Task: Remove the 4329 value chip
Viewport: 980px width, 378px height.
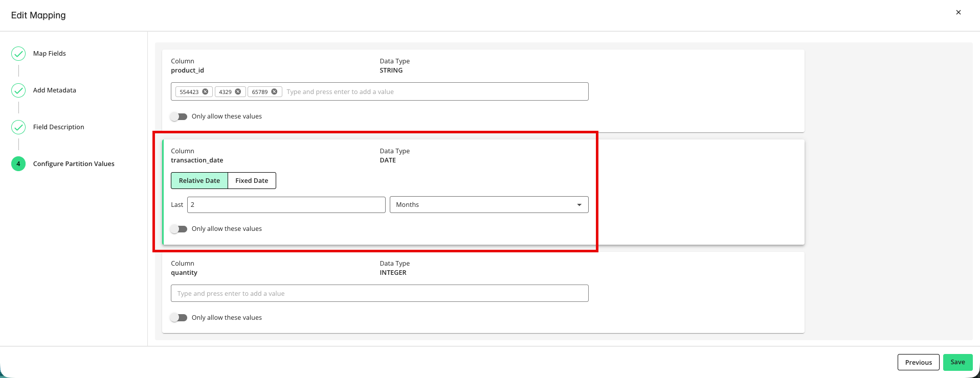Action: 238,92
